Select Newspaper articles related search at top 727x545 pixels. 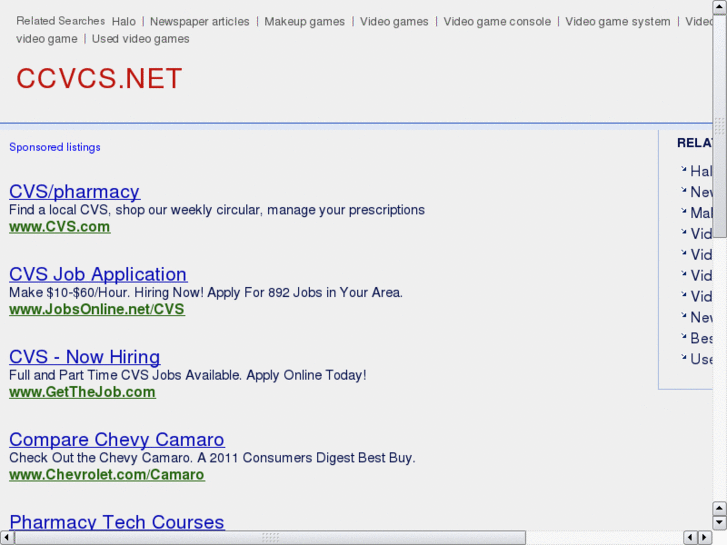[199, 21]
